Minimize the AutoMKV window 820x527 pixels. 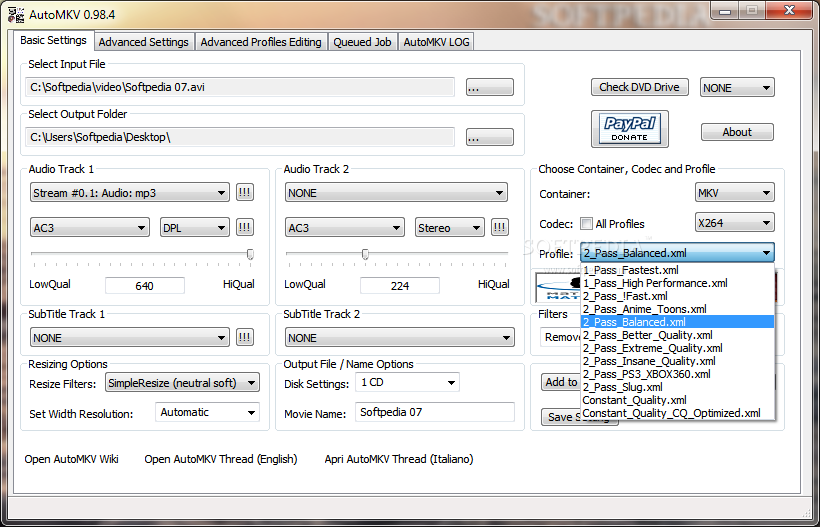tap(725, 10)
